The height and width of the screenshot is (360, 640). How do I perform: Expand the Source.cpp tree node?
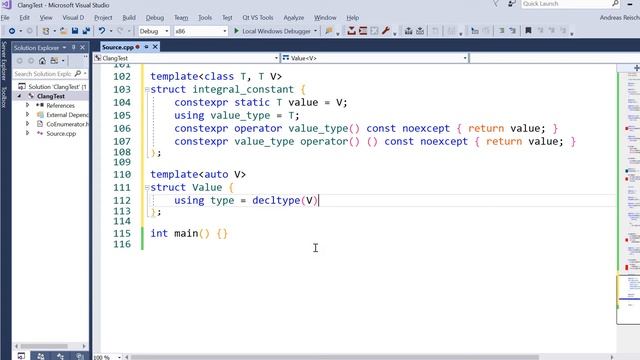point(27,133)
